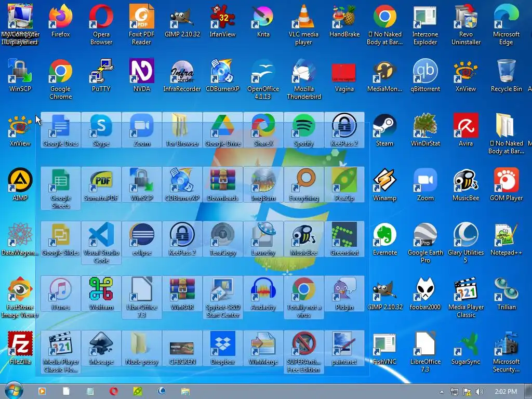Select the Revo Uninstaller shortcut
This screenshot has width=532, height=399.
466,24
